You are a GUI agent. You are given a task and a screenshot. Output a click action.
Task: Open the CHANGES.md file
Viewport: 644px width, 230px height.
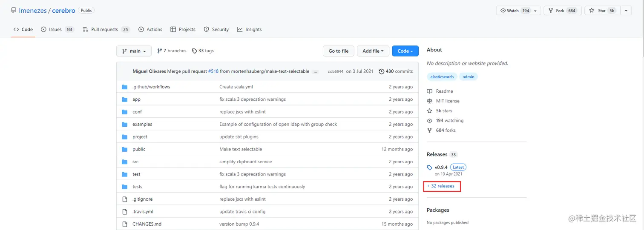pyautogui.click(x=147, y=224)
